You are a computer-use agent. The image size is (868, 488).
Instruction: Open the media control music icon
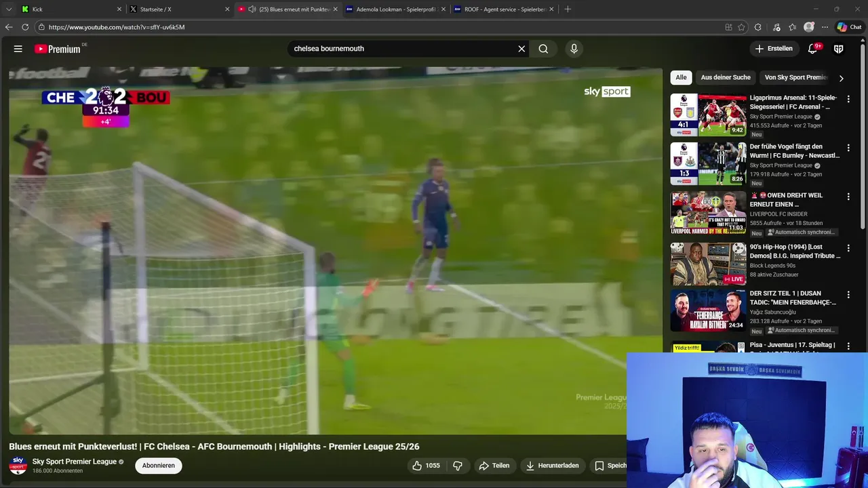(776, 27)
